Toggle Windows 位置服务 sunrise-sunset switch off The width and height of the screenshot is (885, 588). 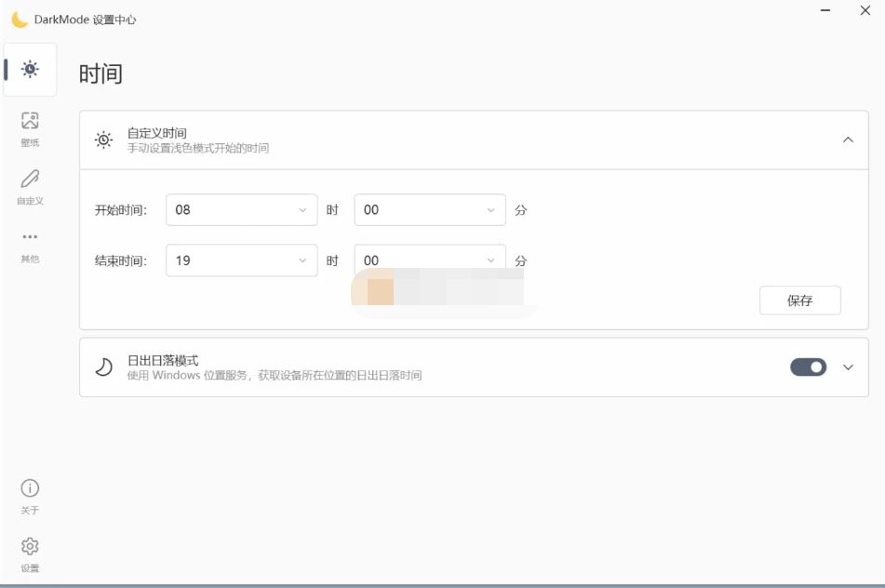click(x=808, y=367)
